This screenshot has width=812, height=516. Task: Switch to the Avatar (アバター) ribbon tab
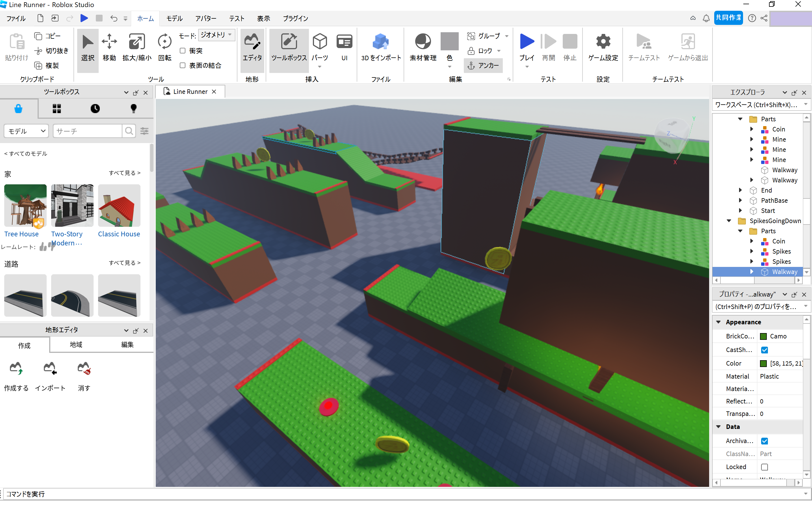click(206, 19)
